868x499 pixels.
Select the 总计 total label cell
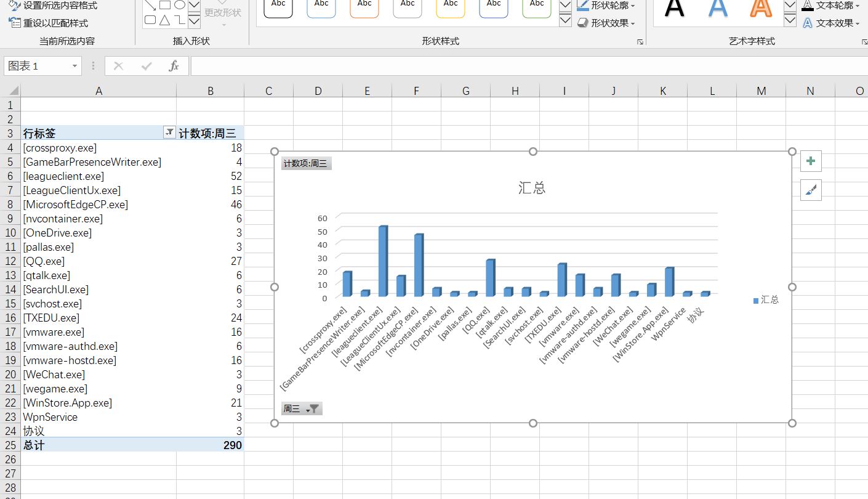tap(98, 445)
